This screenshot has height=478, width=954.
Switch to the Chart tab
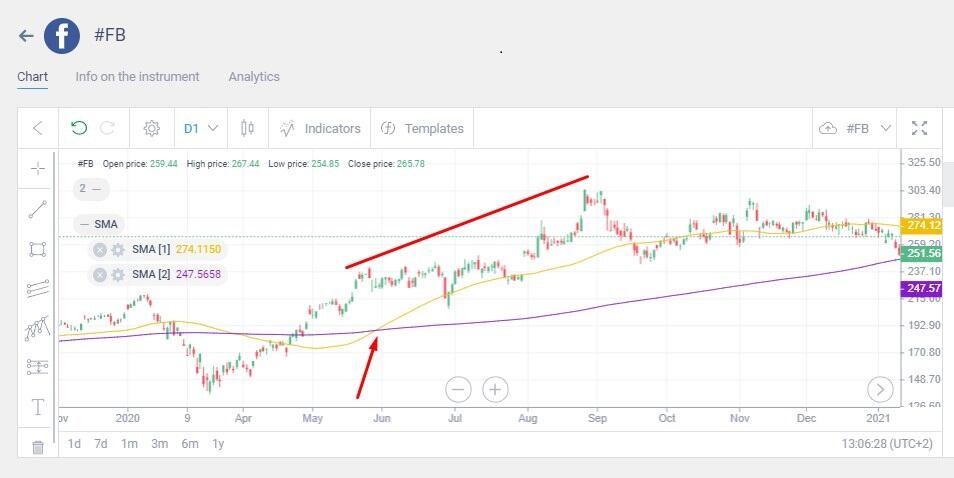click(33, 77)
